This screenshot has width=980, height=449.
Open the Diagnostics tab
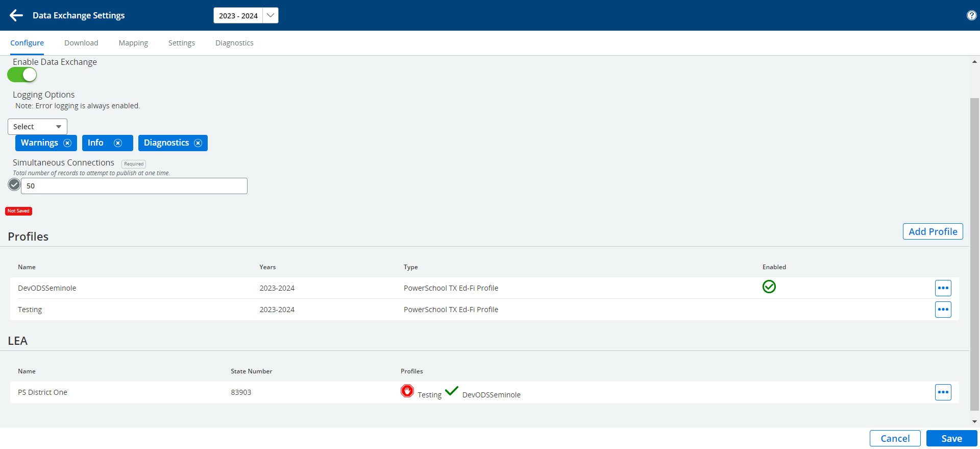234,43
